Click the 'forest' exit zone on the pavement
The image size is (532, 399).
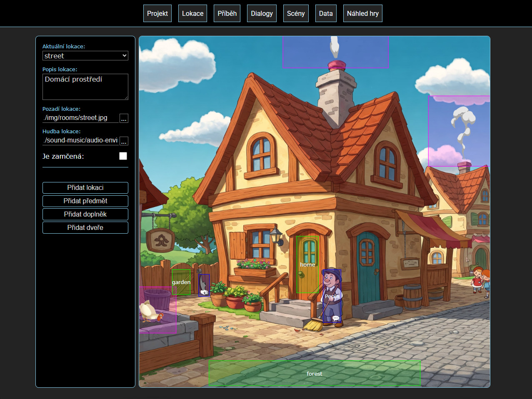coord(314,373)
